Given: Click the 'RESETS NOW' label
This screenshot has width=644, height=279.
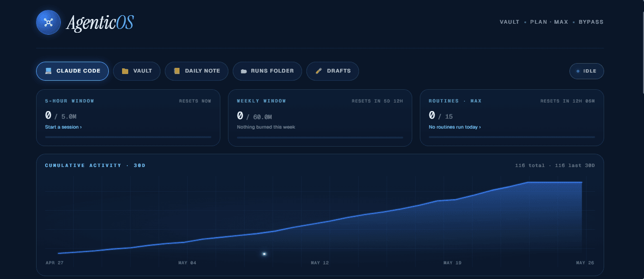Looking at the screenshot, I should tap(195, 101).
